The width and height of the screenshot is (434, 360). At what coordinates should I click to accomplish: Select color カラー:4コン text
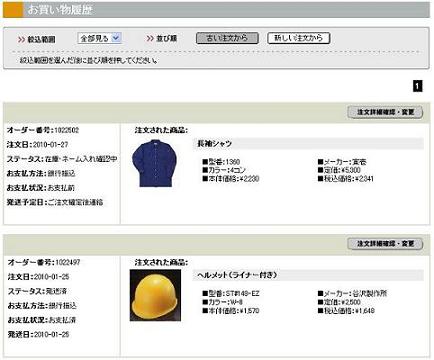(224, 170)
